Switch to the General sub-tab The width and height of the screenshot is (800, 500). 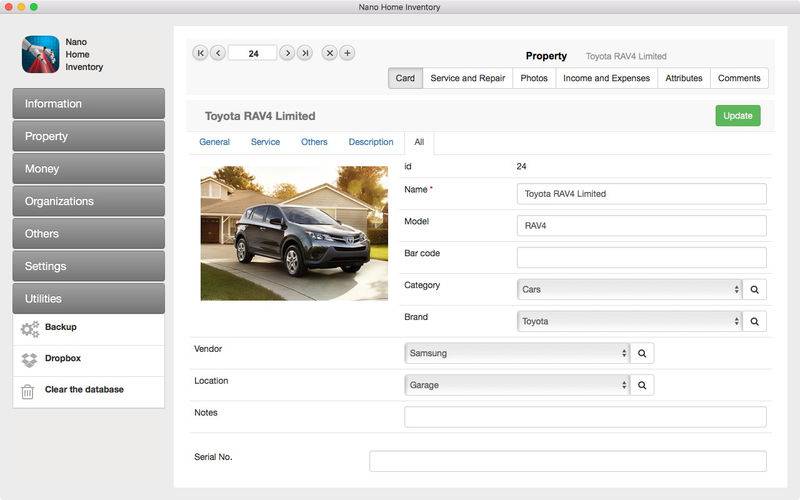214,142
